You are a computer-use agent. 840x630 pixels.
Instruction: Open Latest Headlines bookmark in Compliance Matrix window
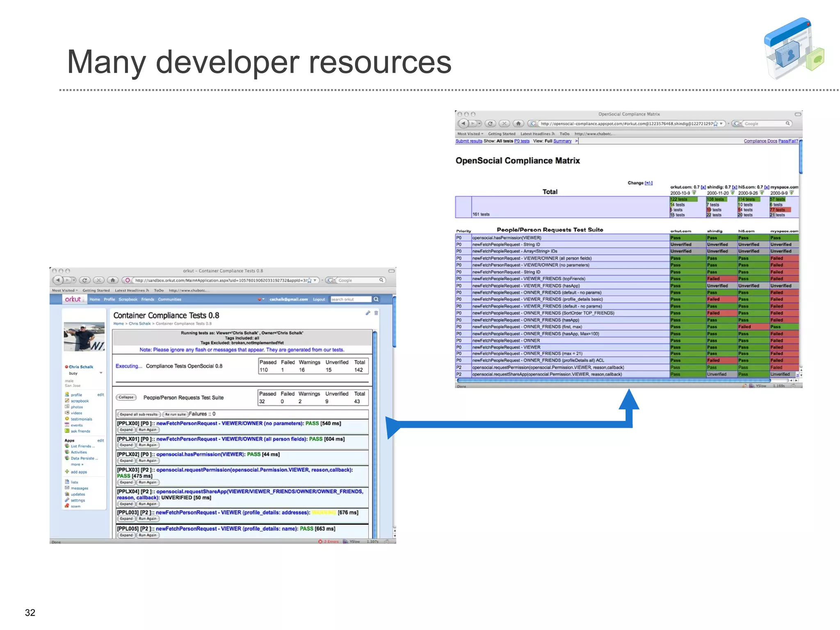point(537,134)
